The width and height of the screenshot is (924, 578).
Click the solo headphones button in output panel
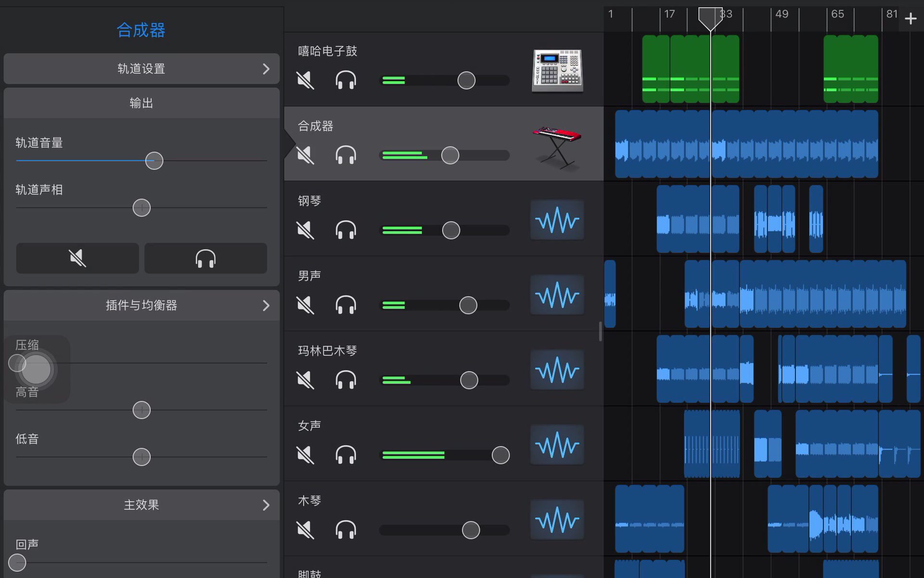tap(205, 258)
